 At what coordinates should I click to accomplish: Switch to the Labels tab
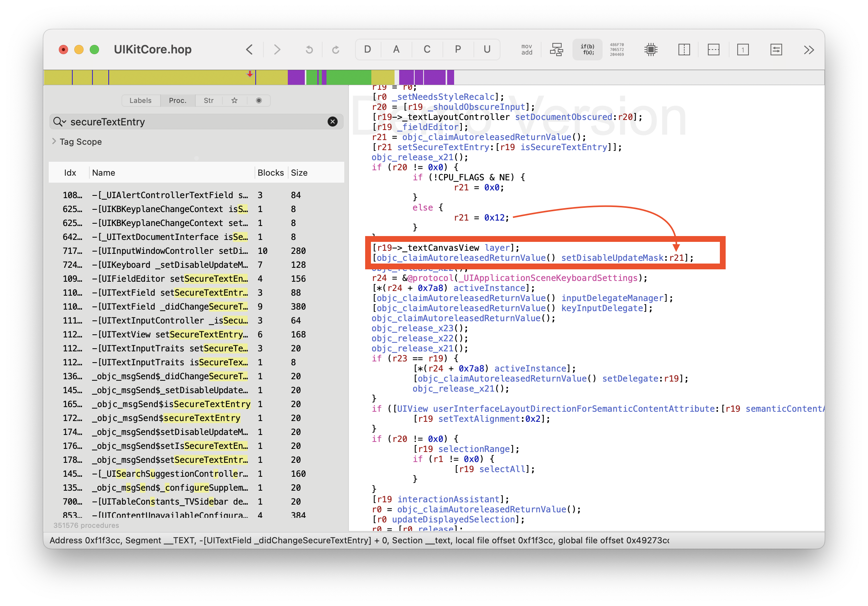point(140,101)
